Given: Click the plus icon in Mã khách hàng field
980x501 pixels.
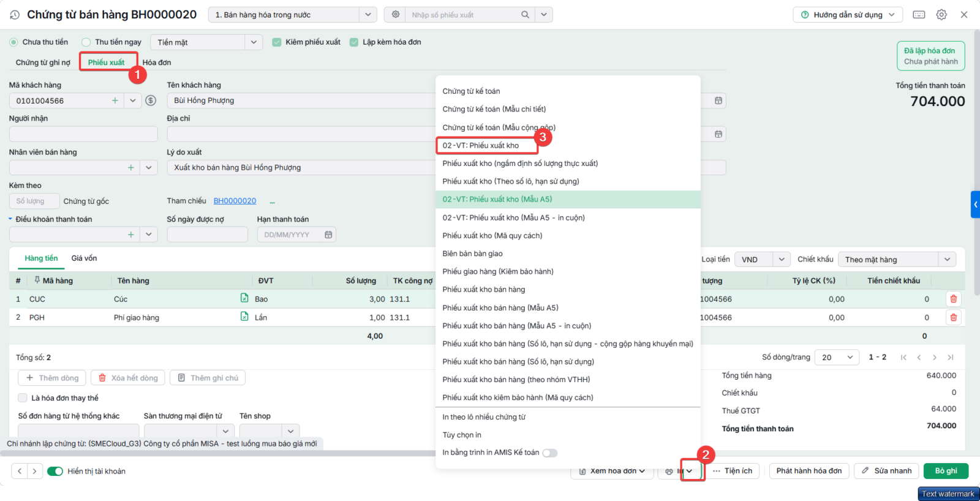Looking at the screenshot, I should (x=115, y=100).
